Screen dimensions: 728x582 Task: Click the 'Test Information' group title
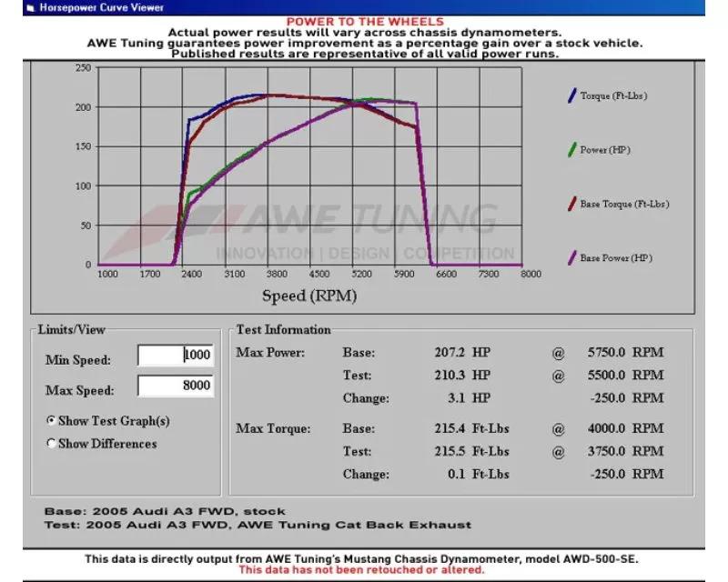(x=283, y=329)
